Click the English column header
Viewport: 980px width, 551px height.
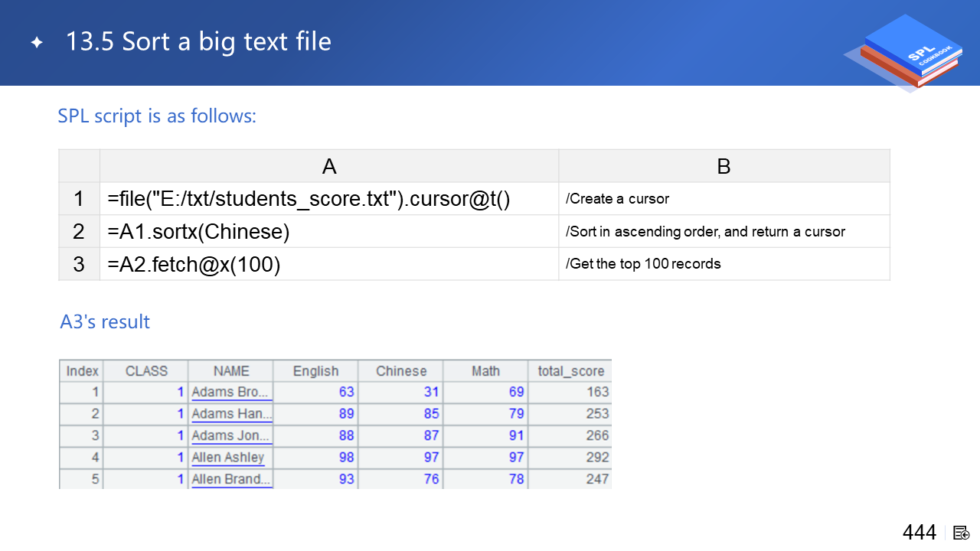click(315, 371)
